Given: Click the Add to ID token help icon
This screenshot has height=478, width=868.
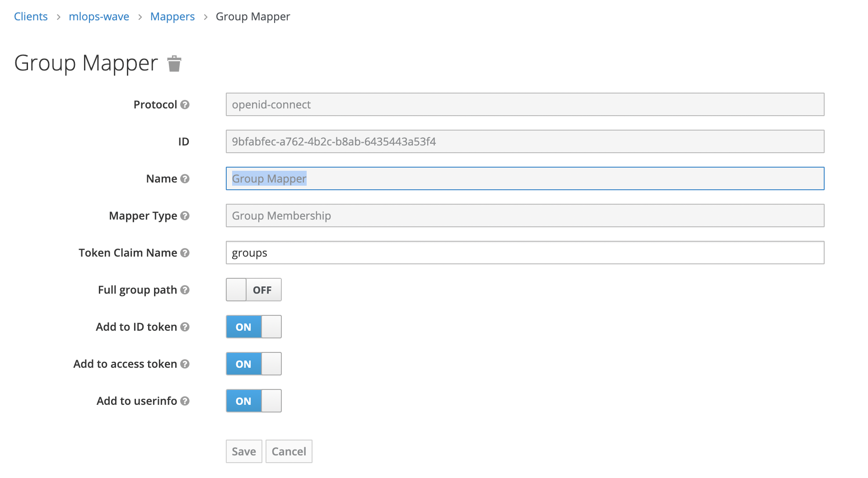Looking at the screenshot, I should click(185, 327).
